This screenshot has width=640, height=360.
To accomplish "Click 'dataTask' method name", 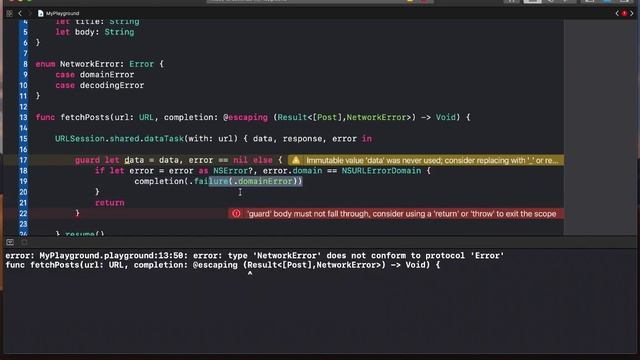I will point(164,139).
